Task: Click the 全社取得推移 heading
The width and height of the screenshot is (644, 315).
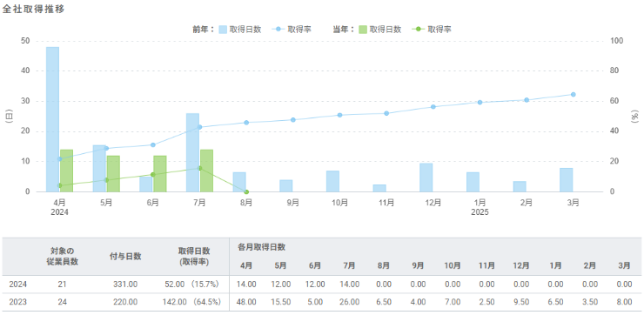Action: pyautogui.click(x=33, y=10)
